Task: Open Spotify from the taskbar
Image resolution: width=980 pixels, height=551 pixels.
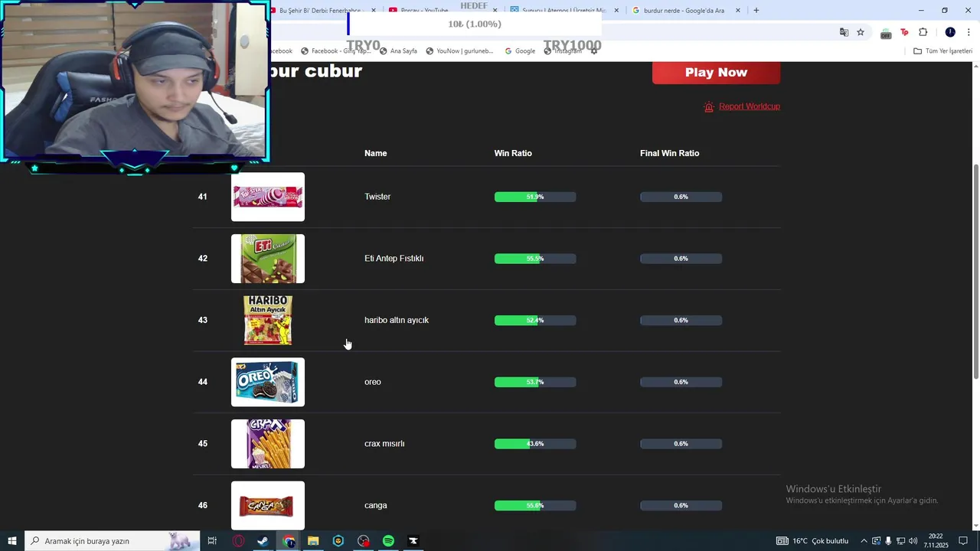Action: coord(388,541)
